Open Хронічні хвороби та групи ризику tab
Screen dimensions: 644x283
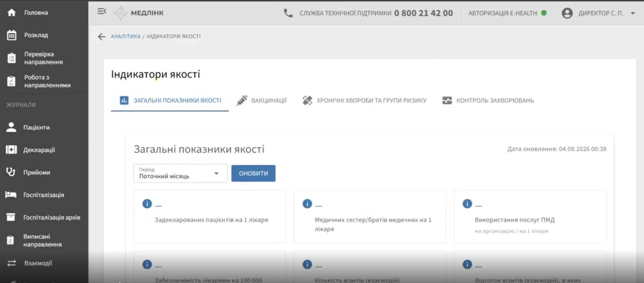click(365, 100)
